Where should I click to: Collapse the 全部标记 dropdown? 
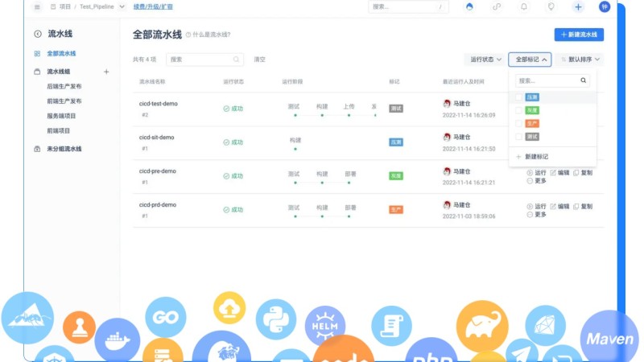pos(530,60)
